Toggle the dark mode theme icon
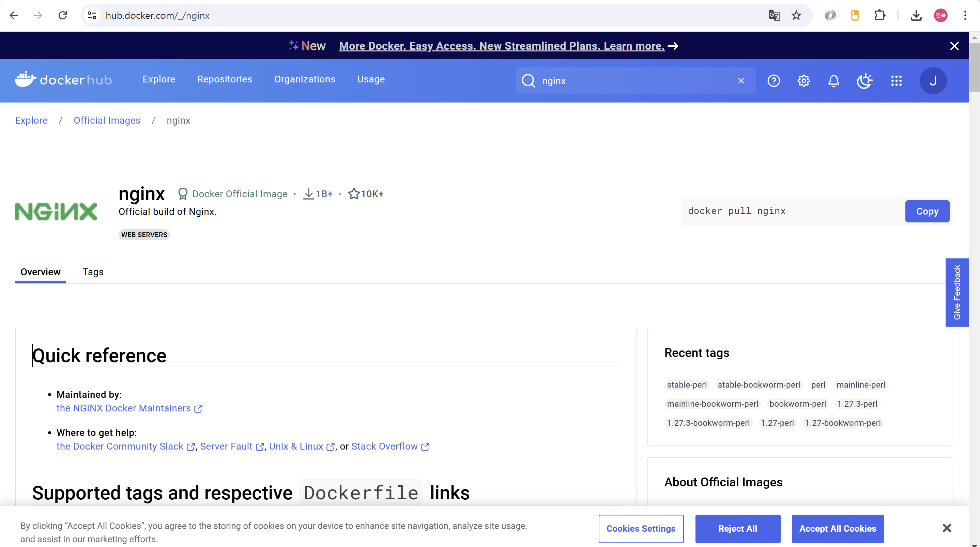This screenshot has height=547, width=980. tap(864, 81)
